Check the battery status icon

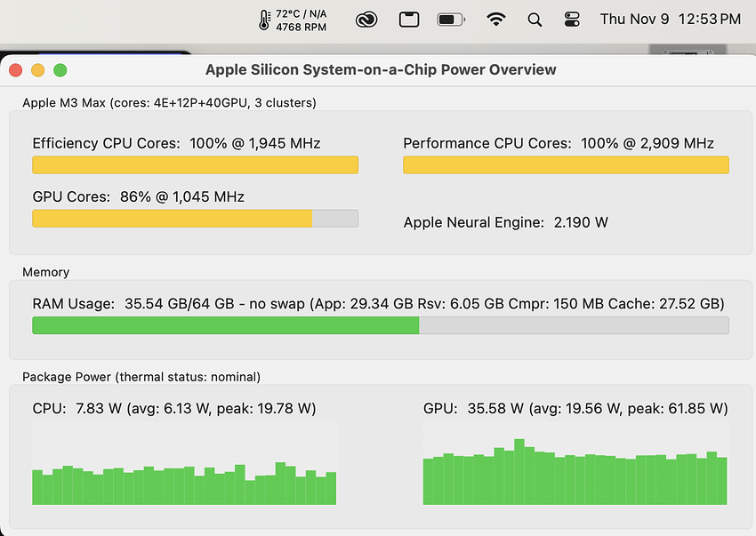coord(451,20)
